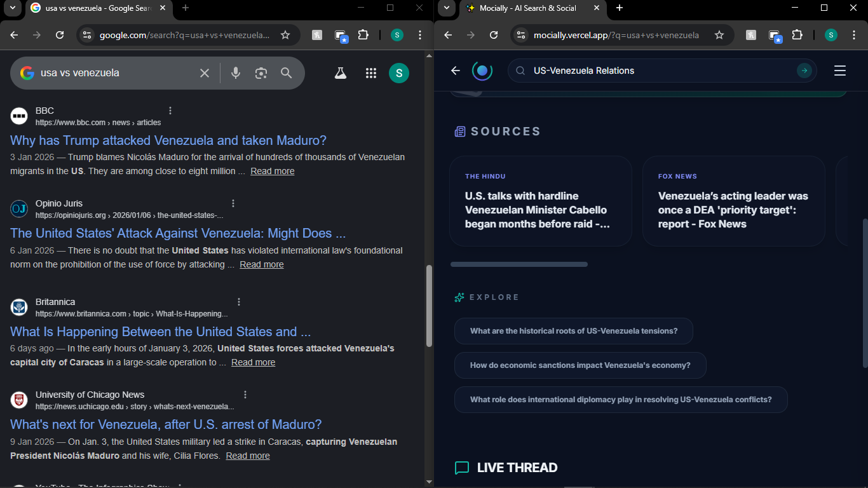
Task: Open more options for Britannica result
Action: (x=239, y=302)
